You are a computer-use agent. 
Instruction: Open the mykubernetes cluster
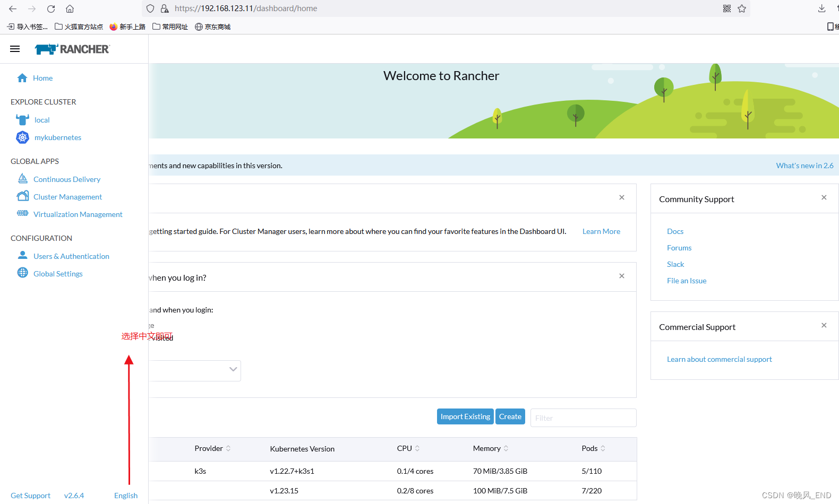58,137
